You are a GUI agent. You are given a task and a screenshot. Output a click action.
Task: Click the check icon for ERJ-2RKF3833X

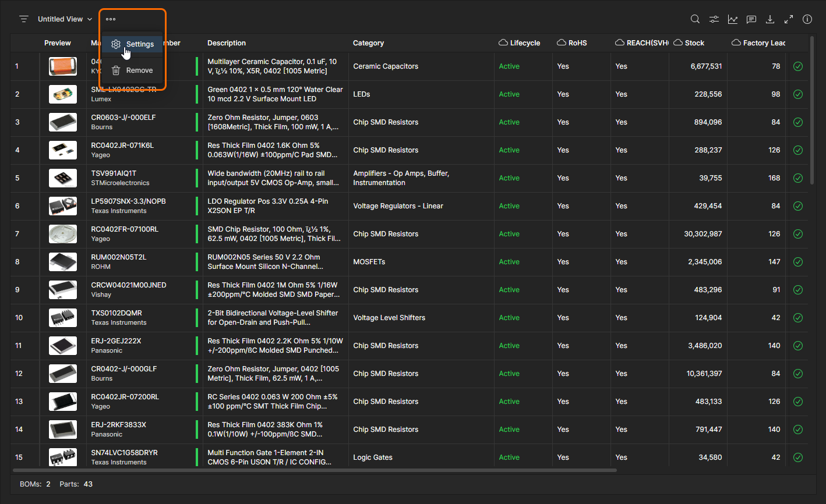pos(798,430)
